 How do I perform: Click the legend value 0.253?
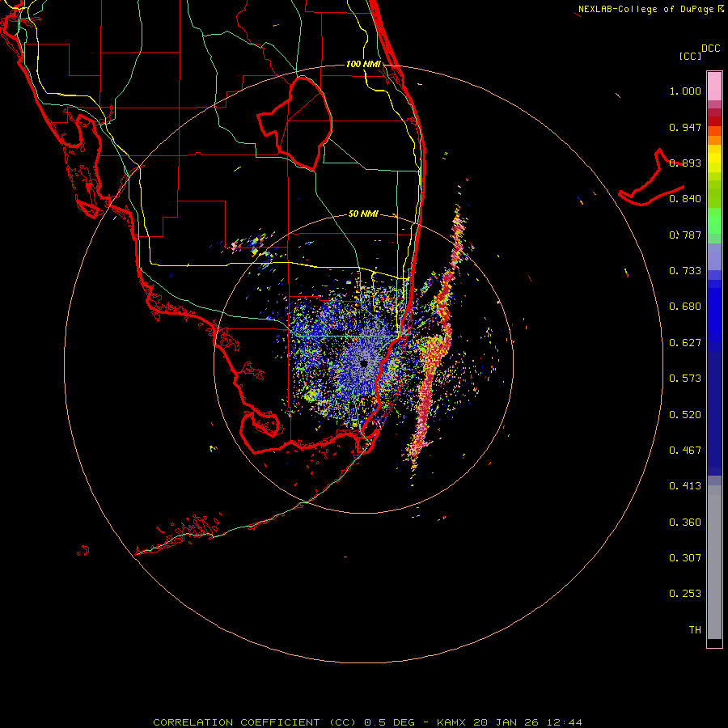685,594
